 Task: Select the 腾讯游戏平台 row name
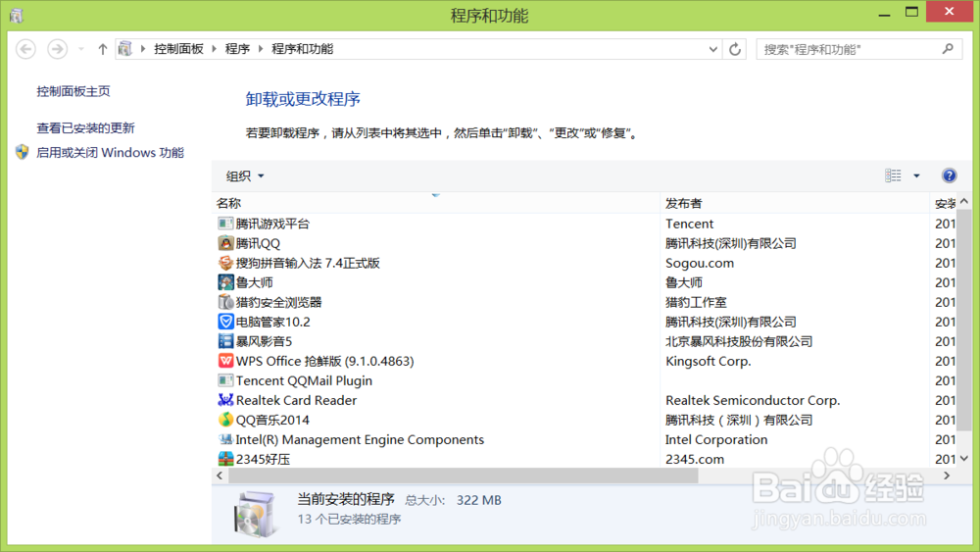pos(272,224)
